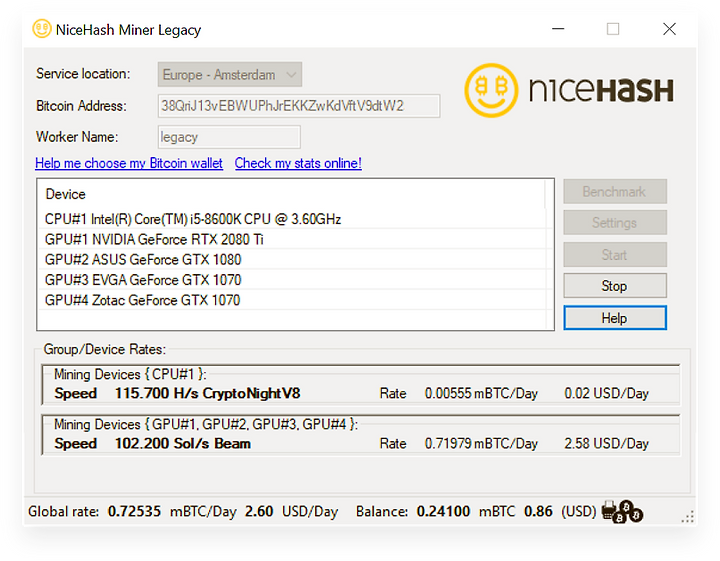The width and height of the screenshot is (720, 561).
Task: Click the Bitcoin Address input field
Action: [299, 106]
